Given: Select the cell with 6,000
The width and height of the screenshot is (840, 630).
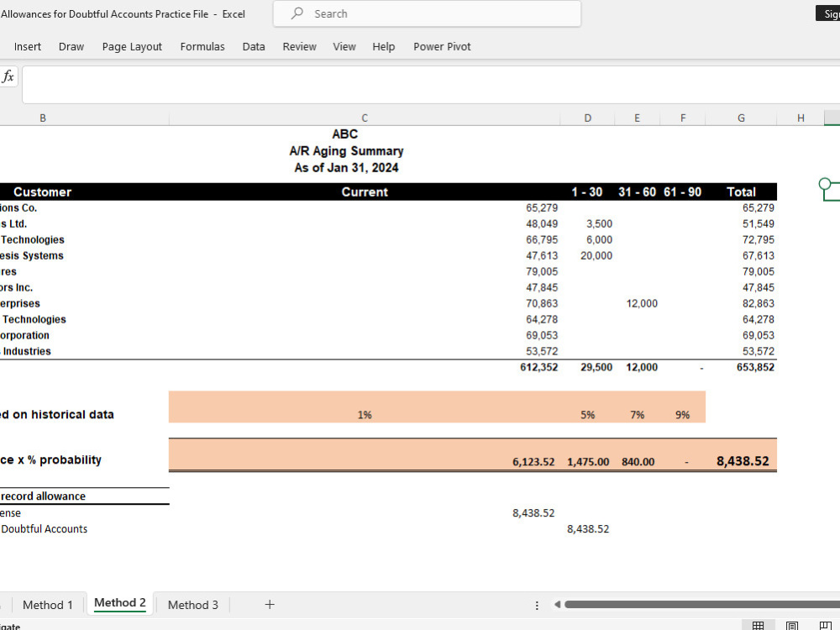Looking at the screenshot, I should (588, 240).
